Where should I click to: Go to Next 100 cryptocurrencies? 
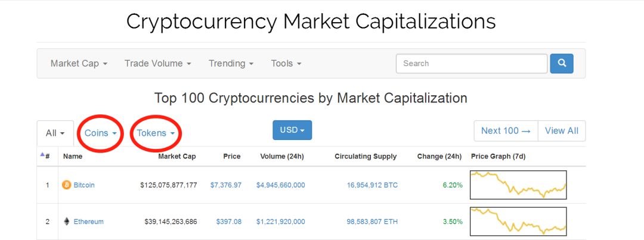(506, 131)
